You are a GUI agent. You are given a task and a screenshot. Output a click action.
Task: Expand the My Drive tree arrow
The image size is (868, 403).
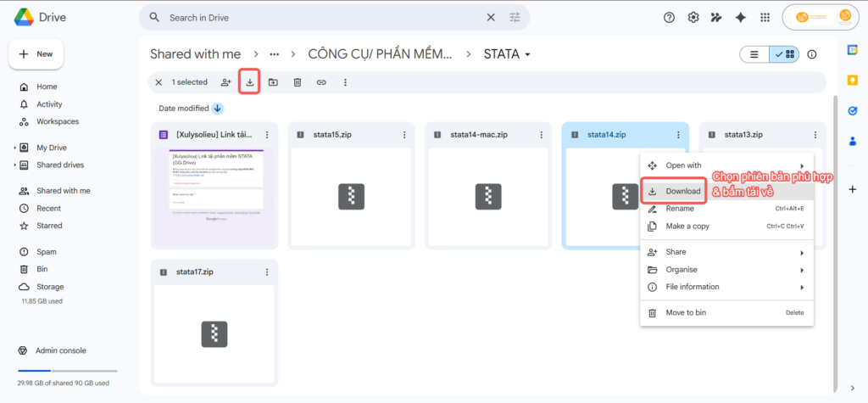tap(15, 148)
